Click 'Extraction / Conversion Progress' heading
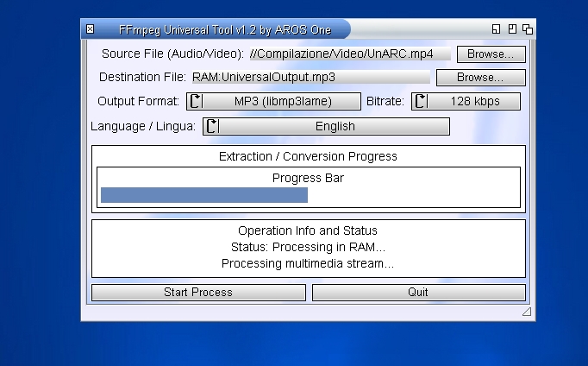The height and width of the screenshot is (366, 588). click(308, 156)
